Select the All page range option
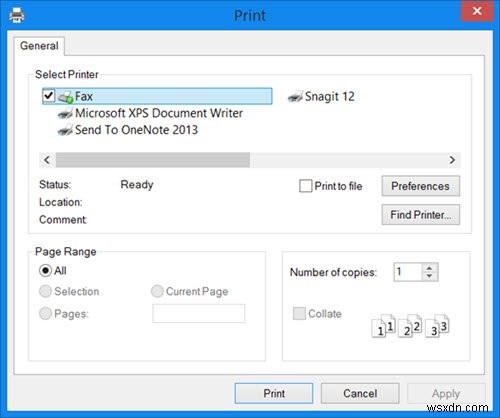This screenshot has width=500, height=418. [45, 270]
